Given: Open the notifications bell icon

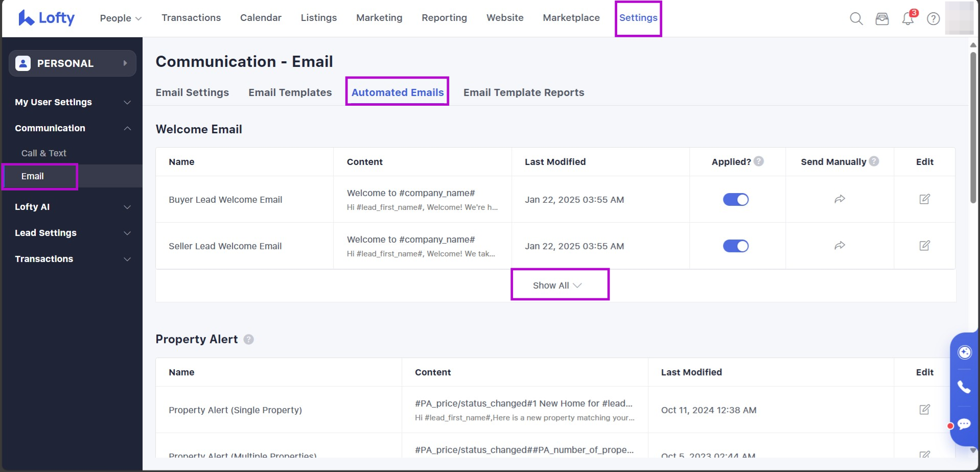Looking at the screenshot, I should point(908,19).
